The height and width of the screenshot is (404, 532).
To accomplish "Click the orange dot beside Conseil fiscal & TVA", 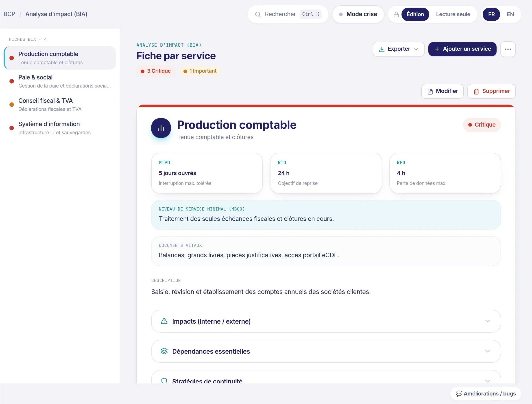I will (11, 105).
